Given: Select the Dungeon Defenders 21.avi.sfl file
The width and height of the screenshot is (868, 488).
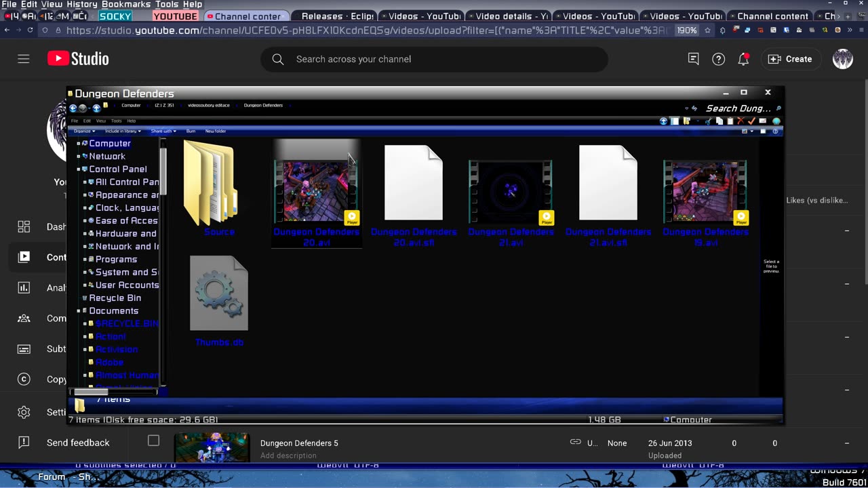Looking at the screenshot, I should coord(608,194).
